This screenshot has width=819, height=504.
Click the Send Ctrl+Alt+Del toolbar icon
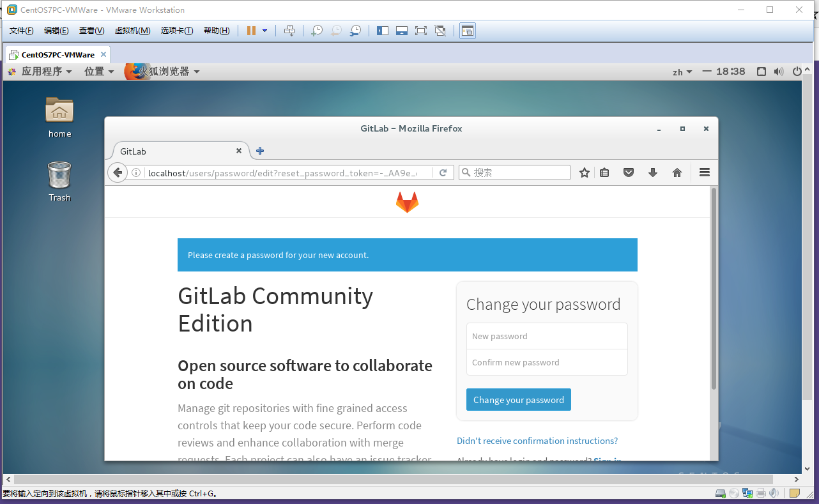289,31
